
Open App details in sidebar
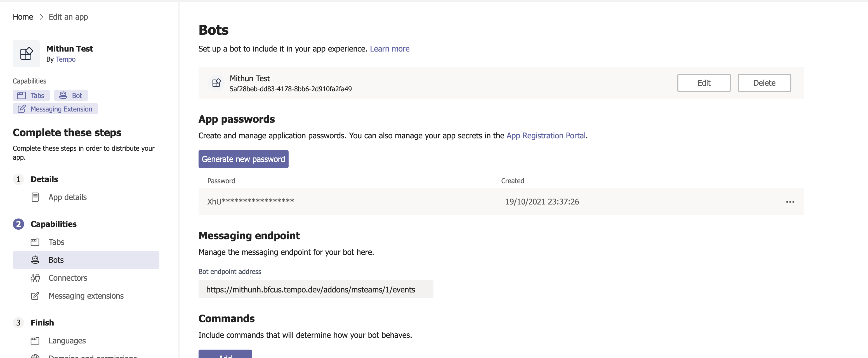point(67,197)
